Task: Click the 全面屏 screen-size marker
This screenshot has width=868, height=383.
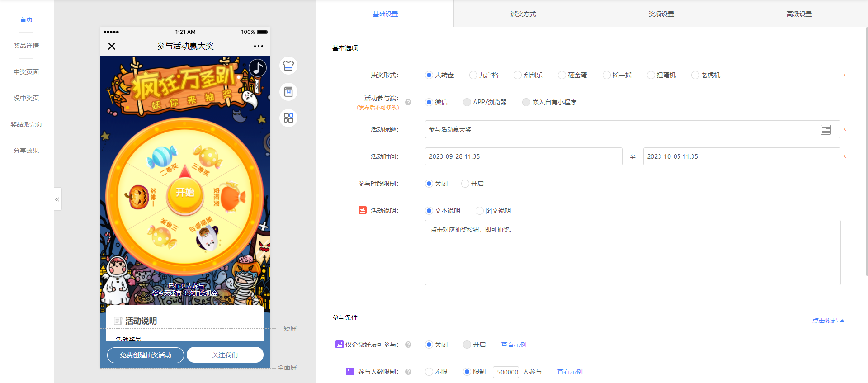Action: click(x=287, y=368)
